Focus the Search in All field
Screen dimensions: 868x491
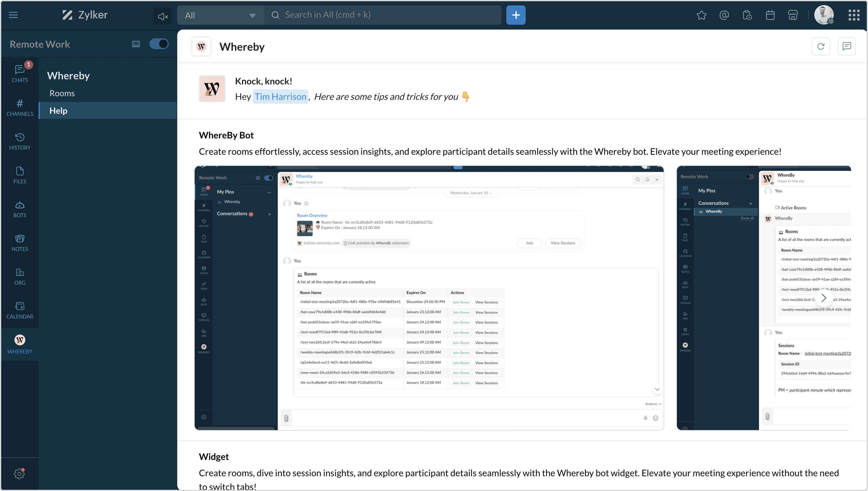click(383, 15)
